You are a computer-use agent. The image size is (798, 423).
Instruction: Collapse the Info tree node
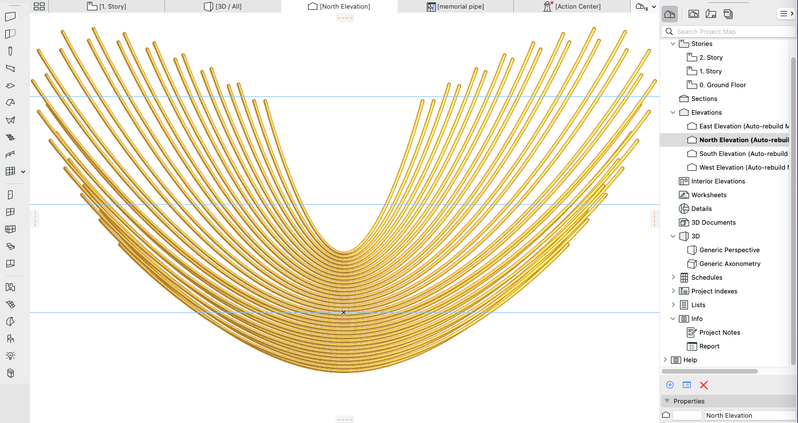point(673,319)
